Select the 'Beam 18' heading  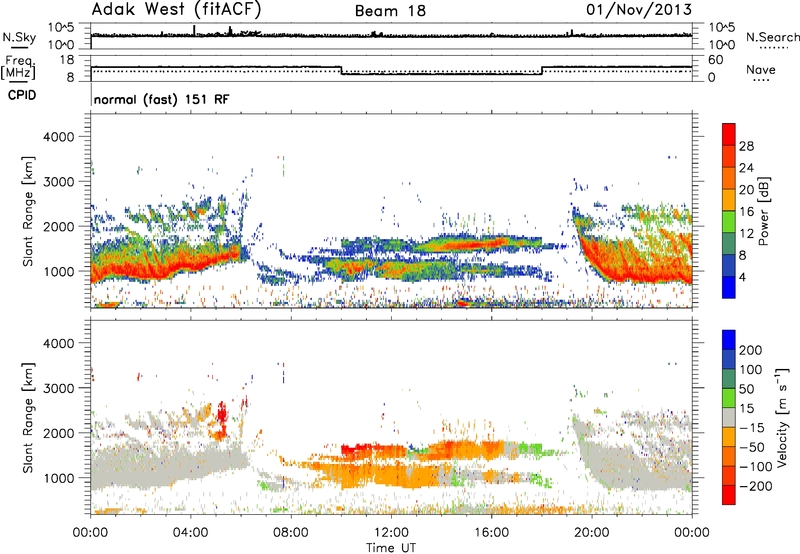(390, 11)
